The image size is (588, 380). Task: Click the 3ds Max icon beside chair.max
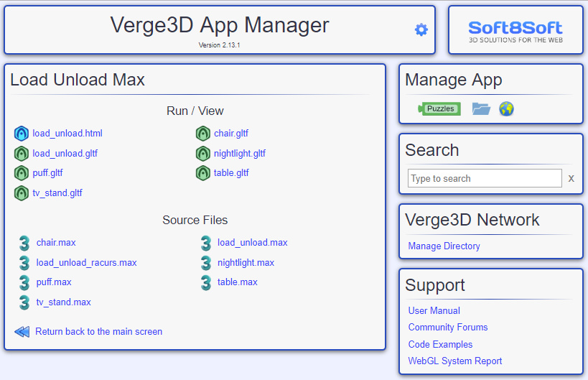(x=24, y=243)
